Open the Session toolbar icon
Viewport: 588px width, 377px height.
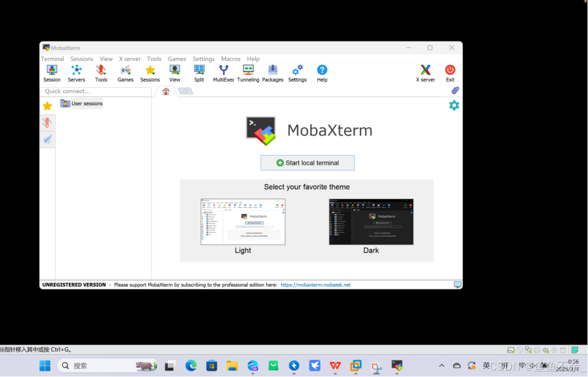pos(52,73)
